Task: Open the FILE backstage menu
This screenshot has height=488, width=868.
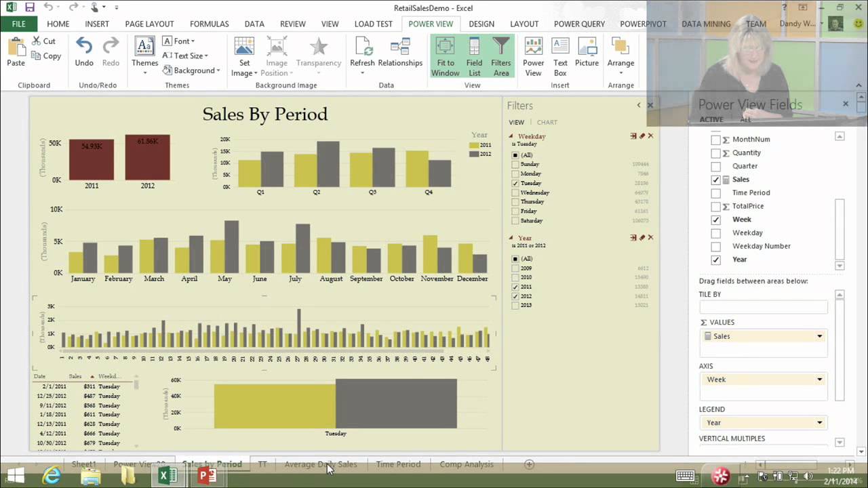Action: [x=19, y=24]
